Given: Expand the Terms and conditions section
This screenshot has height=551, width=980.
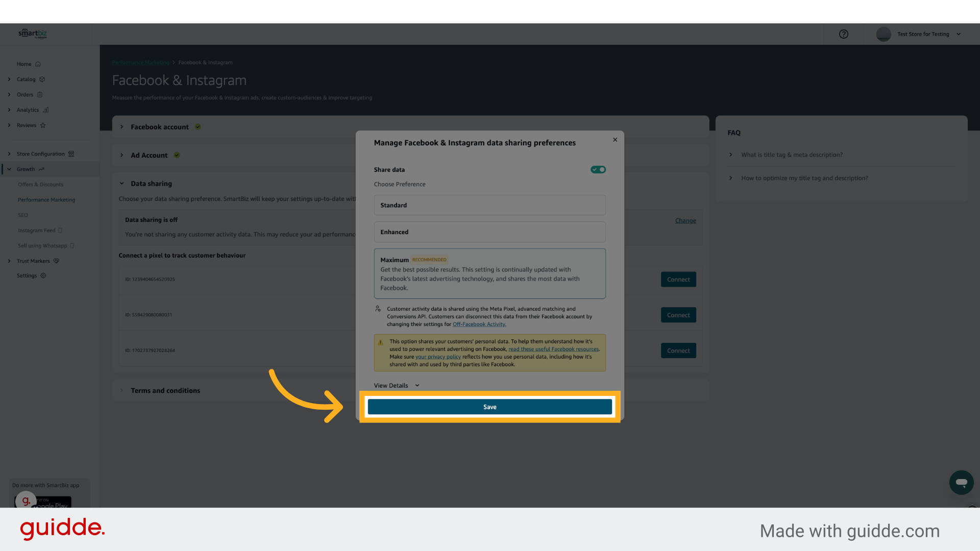Looking at the screenshot, I should [121, 390].
